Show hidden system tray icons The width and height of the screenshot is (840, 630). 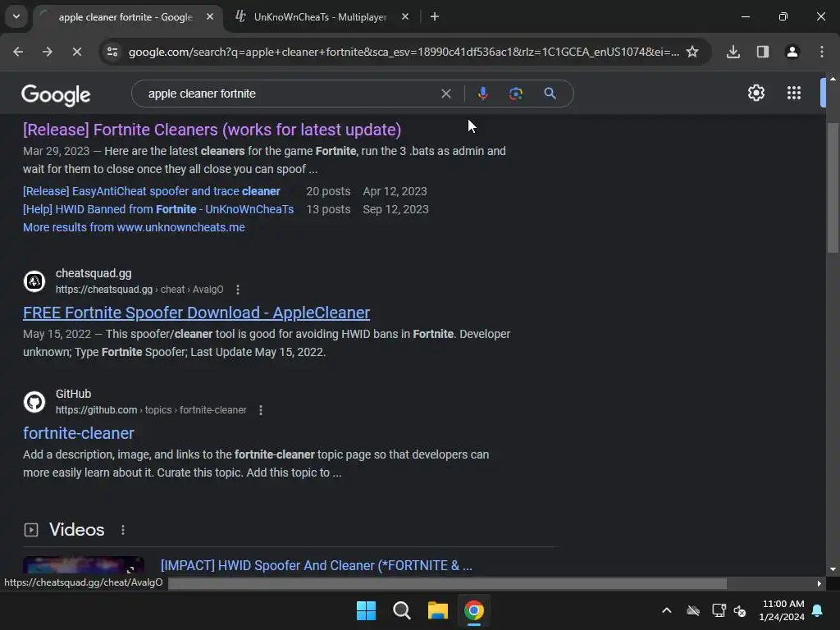(666, 610)
